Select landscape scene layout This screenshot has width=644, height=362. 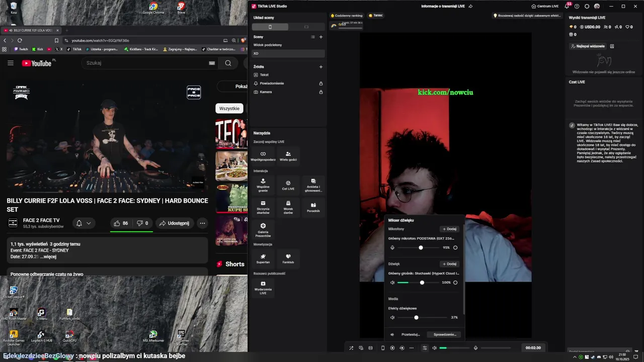click(306, 27)
